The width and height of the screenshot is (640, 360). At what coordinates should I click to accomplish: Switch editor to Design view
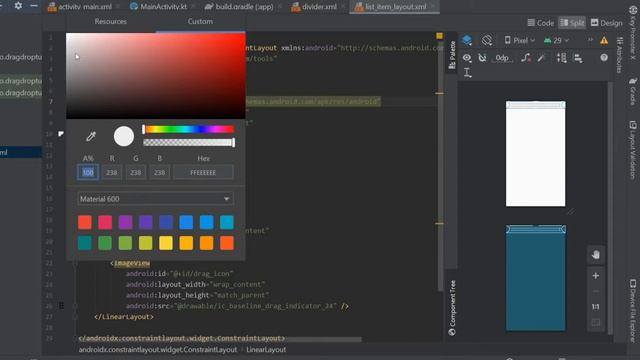coord(607,23)
